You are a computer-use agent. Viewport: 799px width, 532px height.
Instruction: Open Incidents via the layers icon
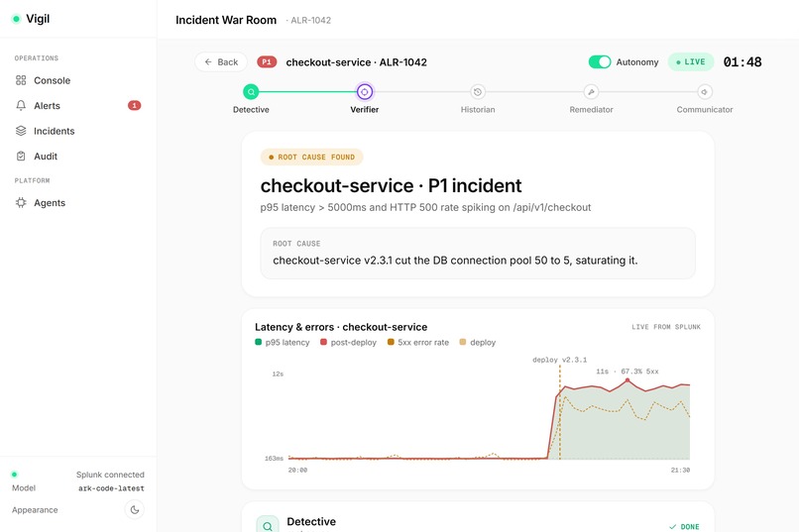click(x=21, y=131)
